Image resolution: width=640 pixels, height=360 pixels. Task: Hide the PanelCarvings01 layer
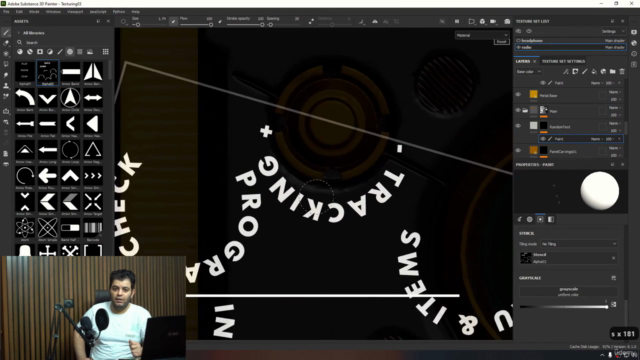[518, 151]
